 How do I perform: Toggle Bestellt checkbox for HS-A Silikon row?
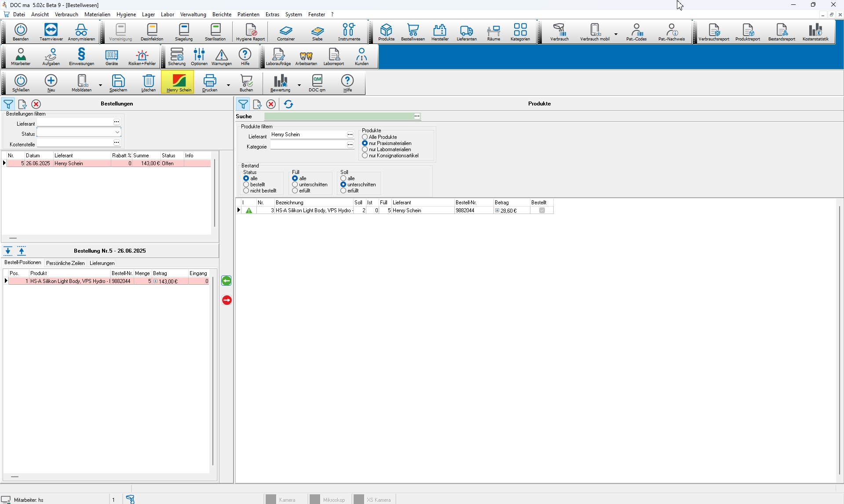(542, 210)
